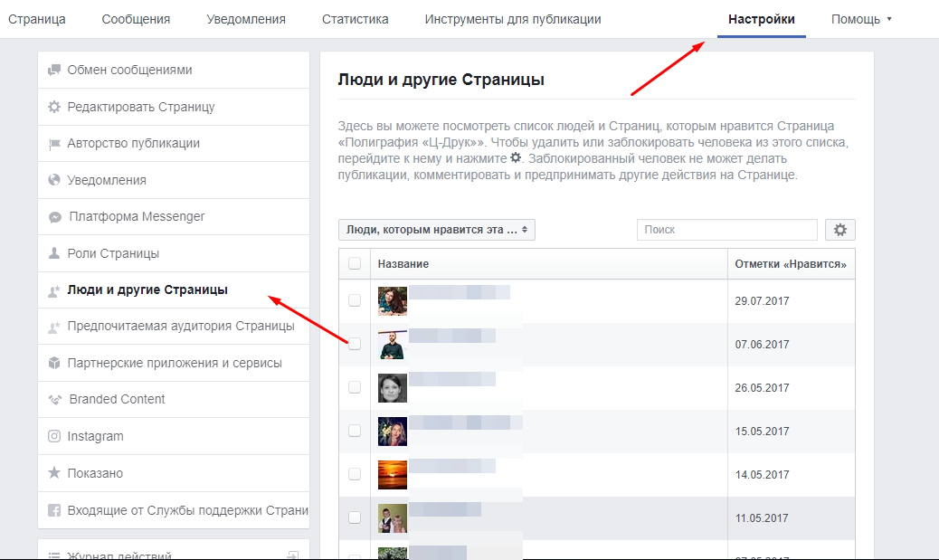Click the Поиск search field
This screenshot has width=939, height=560.
726,230
